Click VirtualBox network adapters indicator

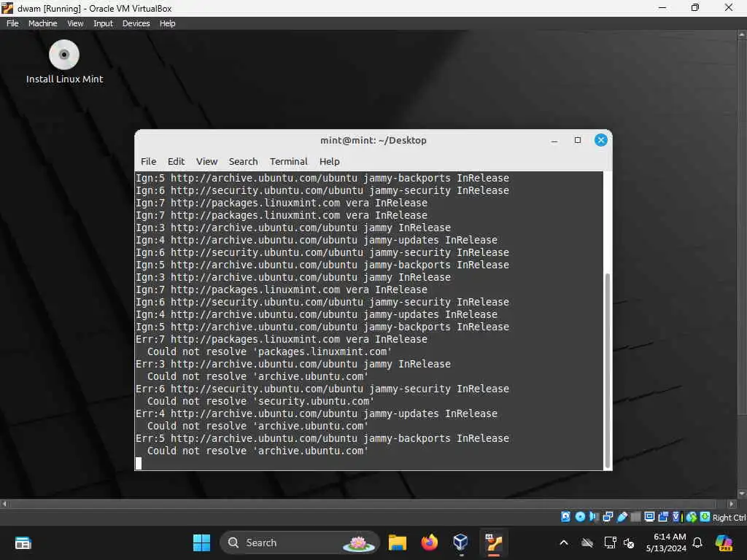pos(608,517)
